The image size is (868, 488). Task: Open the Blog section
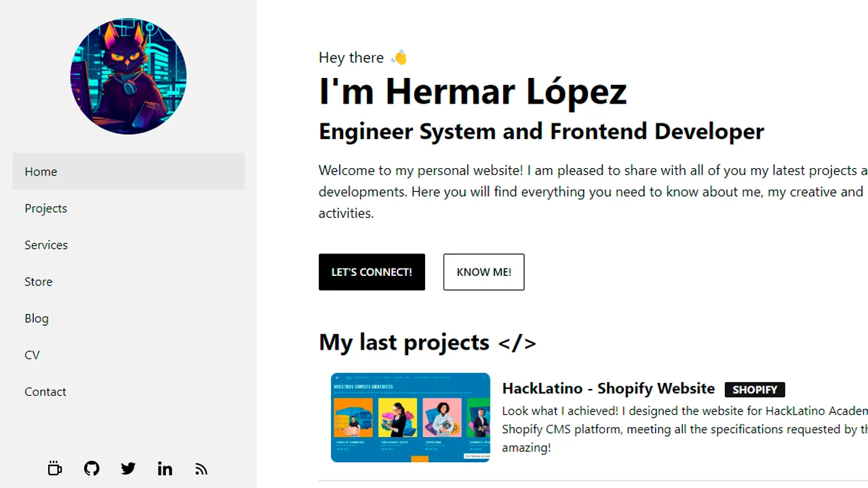[x=128, y=318]
